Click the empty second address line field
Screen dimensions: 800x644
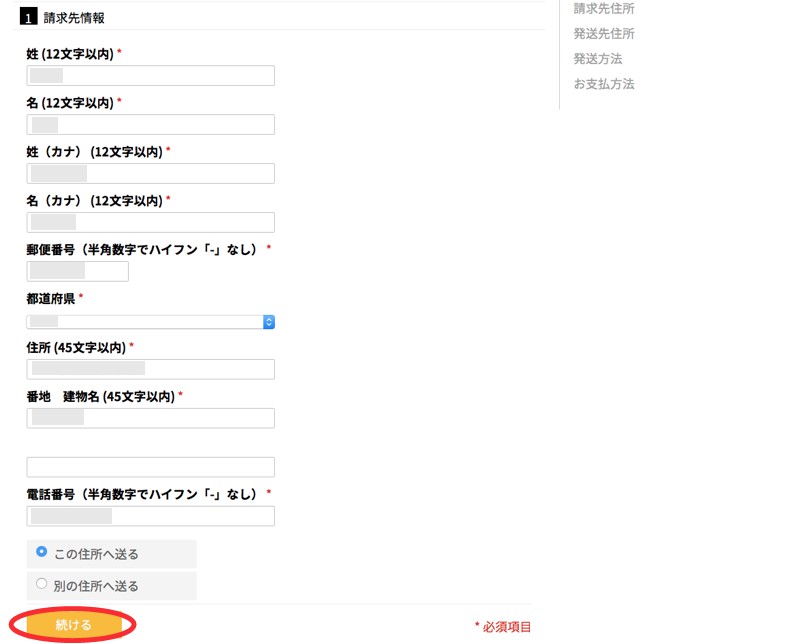[150, 467]
